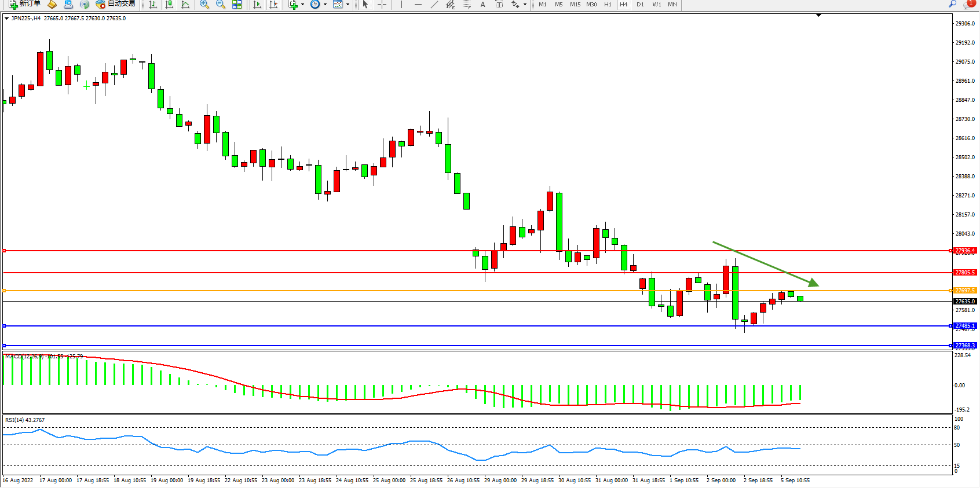980x488 pixels.
Task: Zoom out on the chart
Action: [x=221, y=5]
